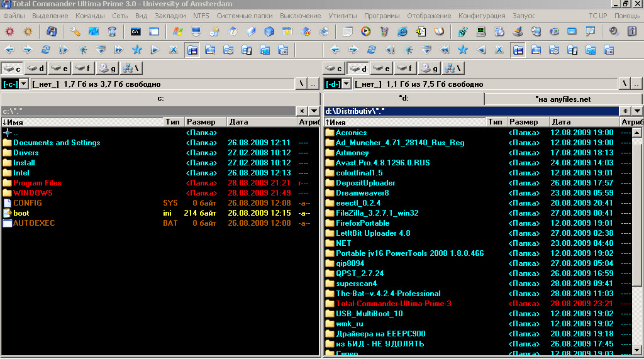Image resolution: width=644 pixels, height=359 pixels.
Task: Open the left panel favorites asterisk button
Action: [302, 111]
